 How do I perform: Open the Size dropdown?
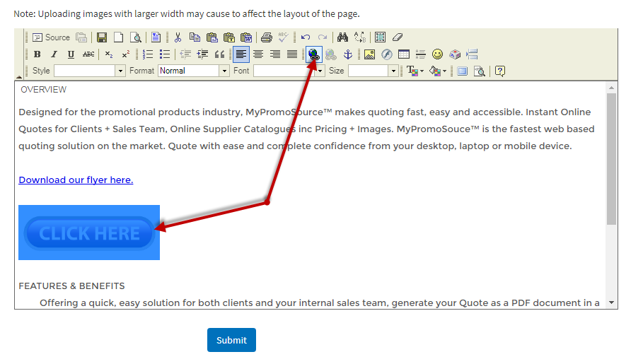point(373,71)
